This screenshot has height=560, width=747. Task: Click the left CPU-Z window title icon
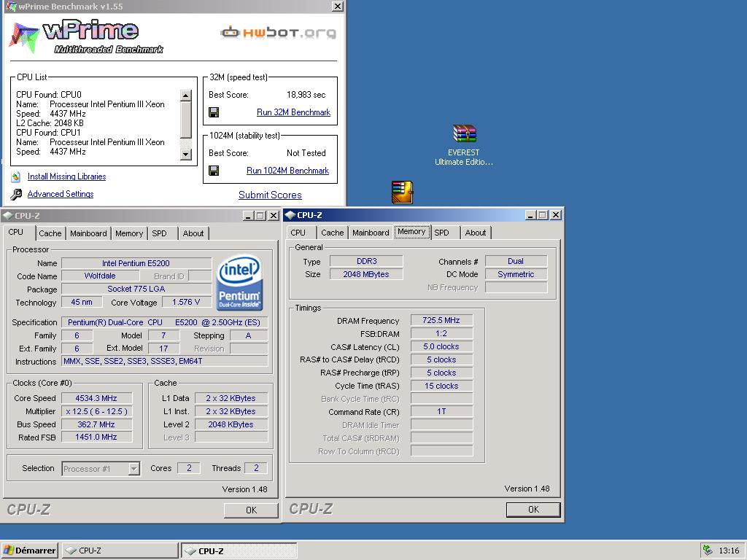(x=7, y=215)
